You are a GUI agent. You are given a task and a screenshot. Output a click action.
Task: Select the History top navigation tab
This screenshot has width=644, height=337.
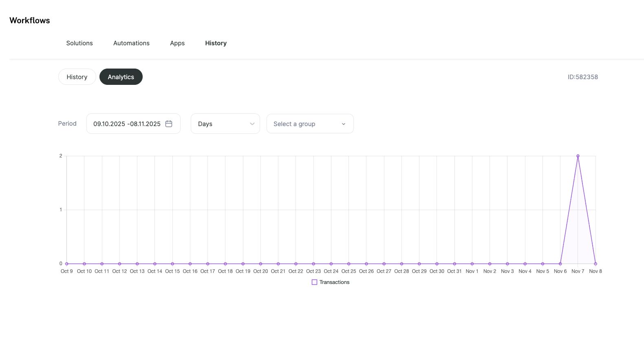tap(216, 43)
